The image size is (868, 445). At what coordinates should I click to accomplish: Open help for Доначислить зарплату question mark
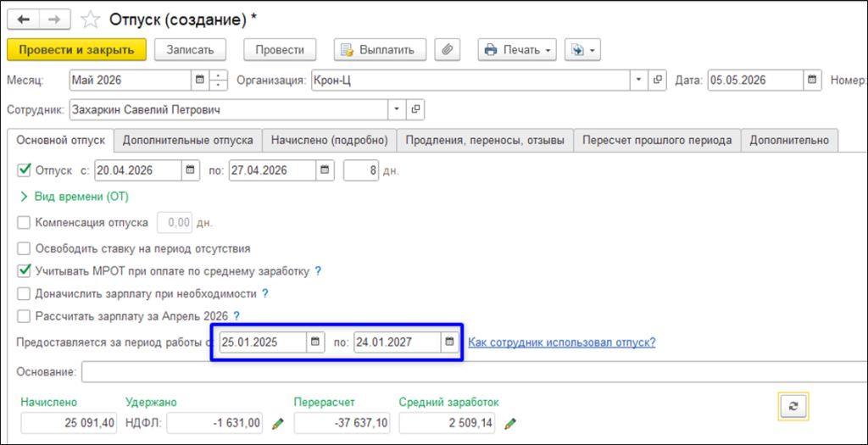point(264,294)
